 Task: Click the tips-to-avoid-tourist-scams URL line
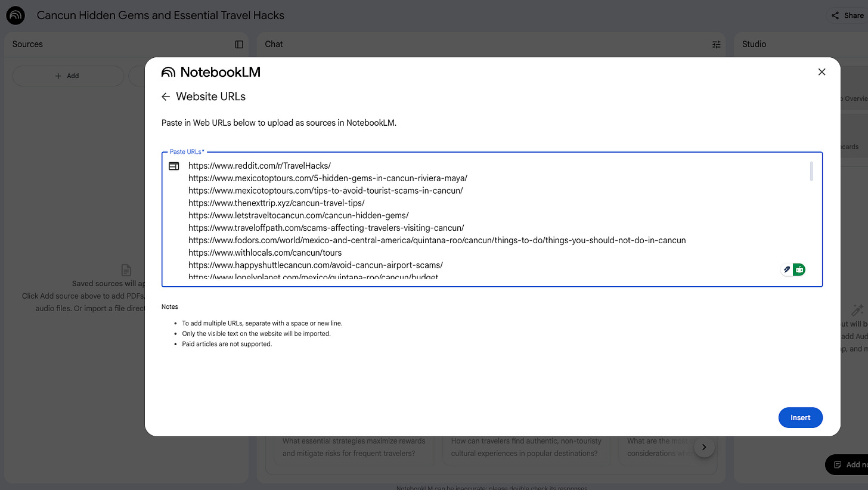325,191
